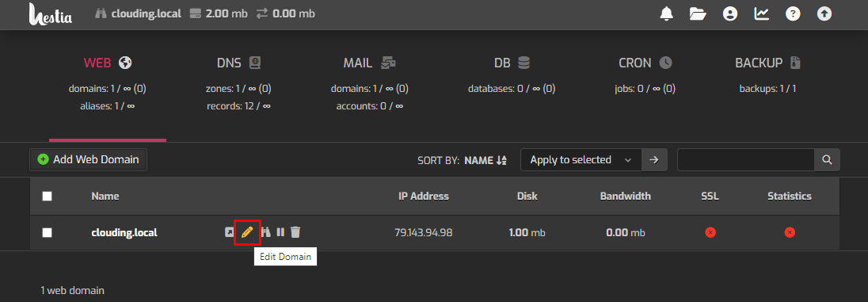Open the user account profile icon
Image resolution: width=868 pixels, height=302 pixels.
pos(730,14)
